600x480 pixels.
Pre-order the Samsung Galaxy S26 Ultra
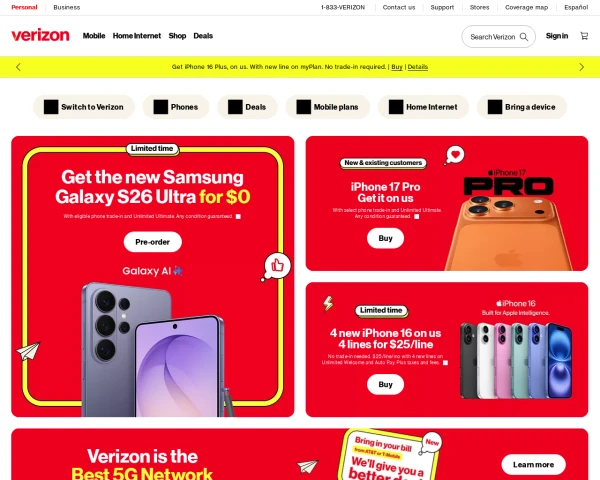pos(152,242)
